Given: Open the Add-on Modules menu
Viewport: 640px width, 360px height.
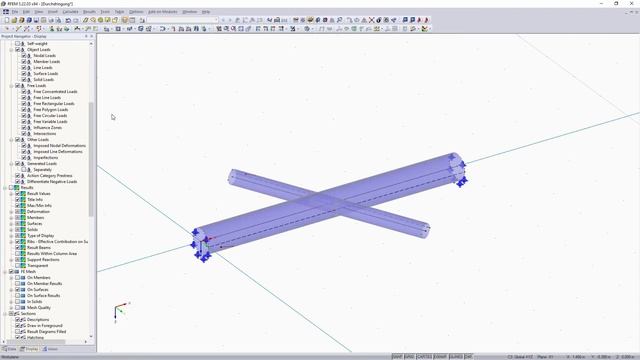Looking at the screenshot, I should click(x=163, y=12).
